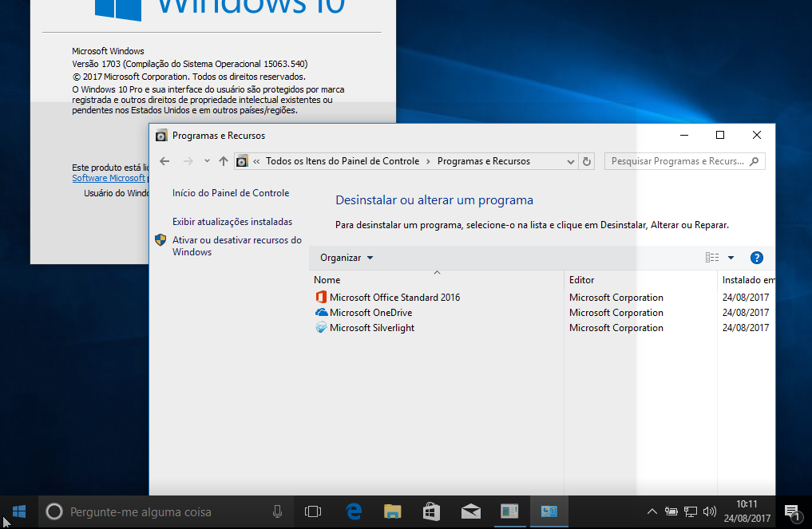This screenshot has width=812, height=529.
Task: Focus the 'Pergunte-me alguma coisa' search box
Action: point(166,512)
